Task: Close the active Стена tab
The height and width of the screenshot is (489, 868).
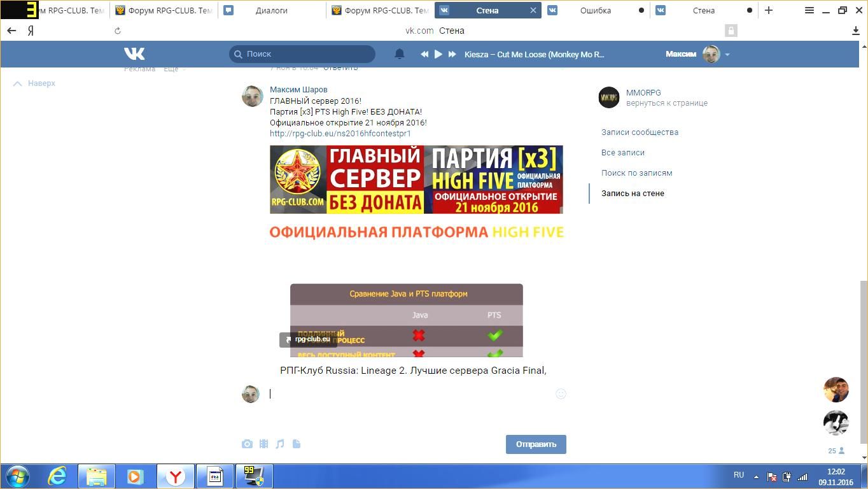Action: (x=533, y=10)
